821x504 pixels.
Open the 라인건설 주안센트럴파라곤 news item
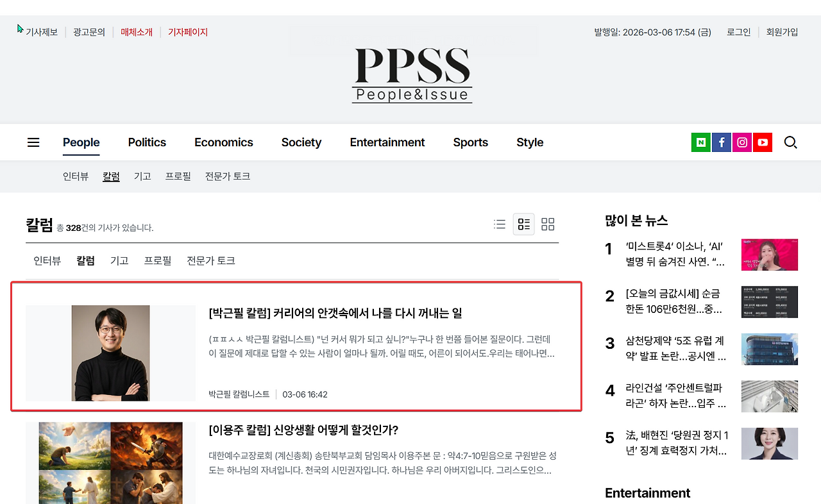676,396
